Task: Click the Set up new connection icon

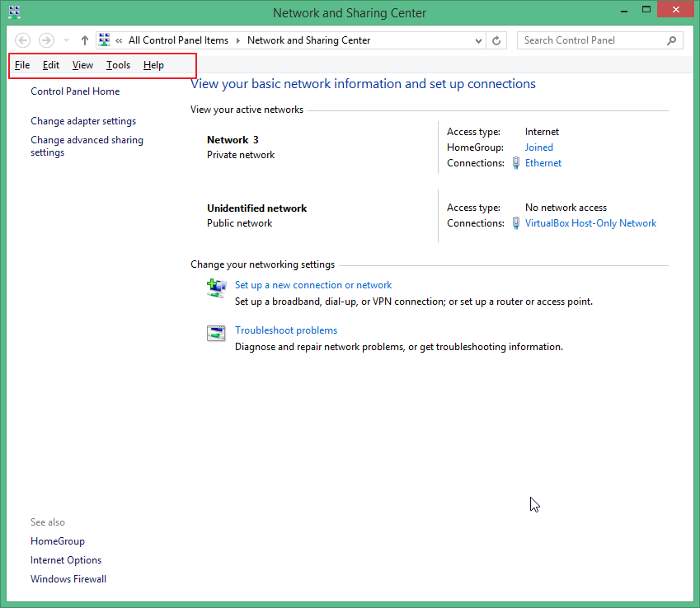Action: [216, 288]
